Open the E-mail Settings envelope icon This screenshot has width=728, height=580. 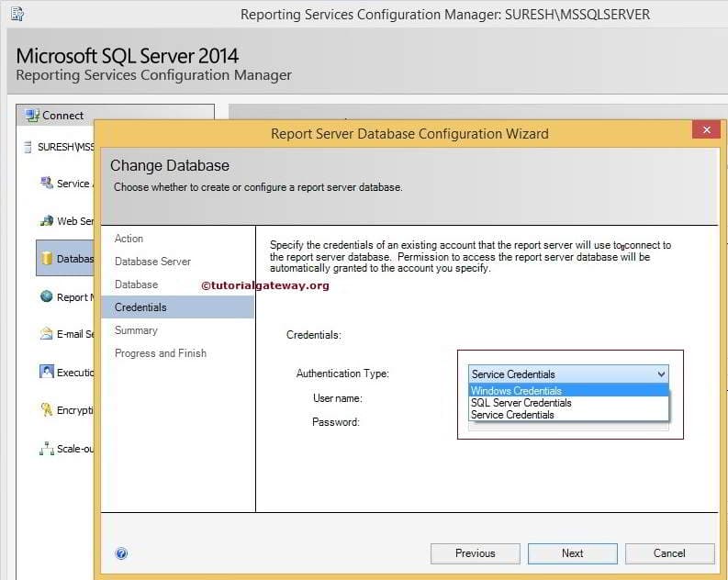[x=47, y=334]
